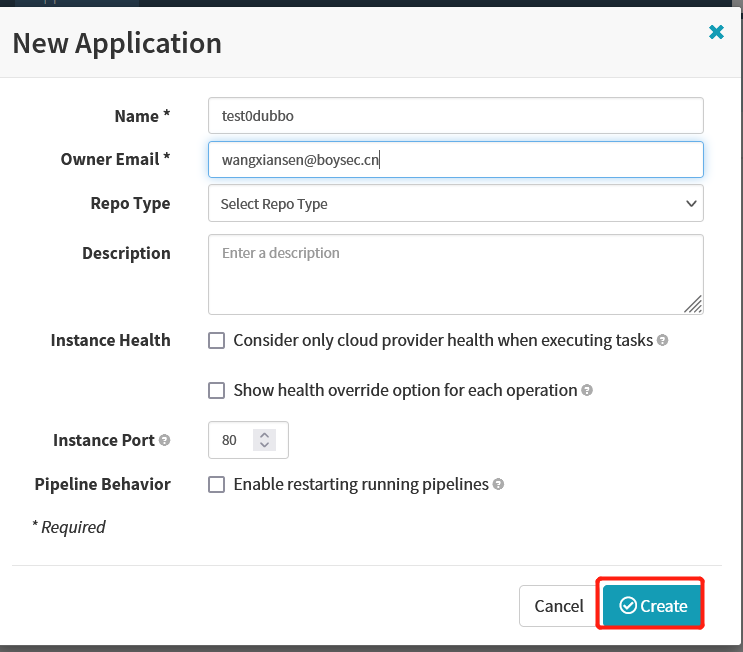
Task: Click the Instance Health label
Action: 110,340
